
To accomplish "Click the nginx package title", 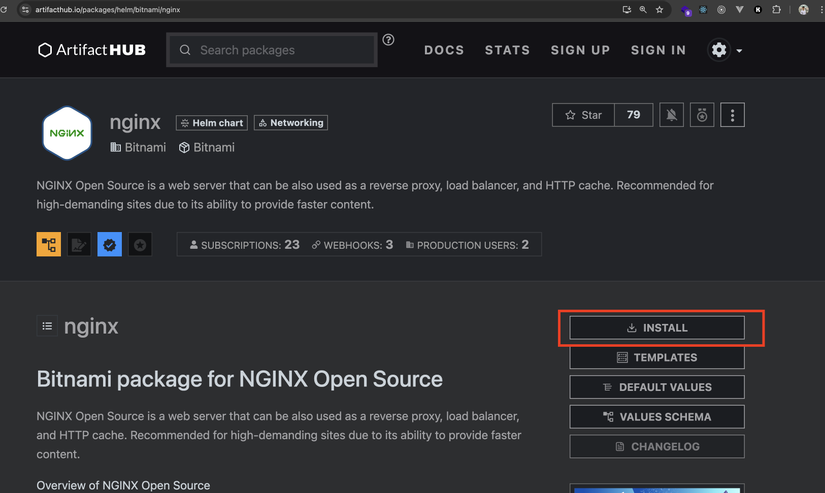I will pyautogui.click(x=135, y=122).
